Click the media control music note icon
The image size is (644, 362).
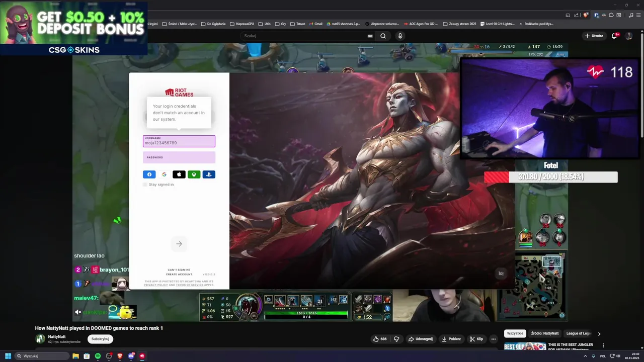click(x=631, y=15)
